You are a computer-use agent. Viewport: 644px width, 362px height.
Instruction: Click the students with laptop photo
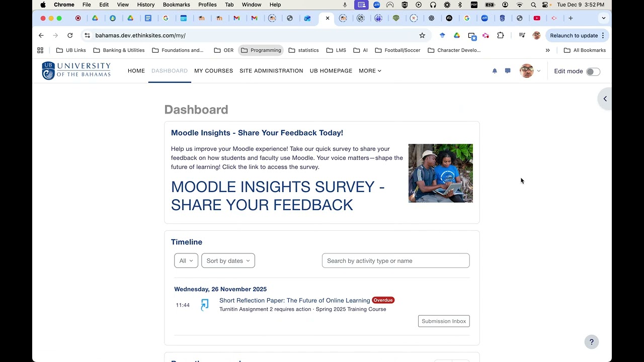coord(441,173)
